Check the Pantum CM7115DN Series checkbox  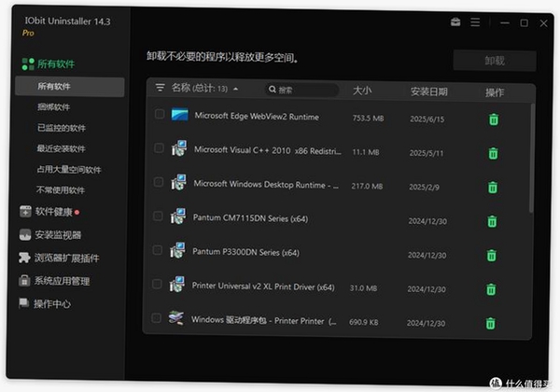coord(158,216)
